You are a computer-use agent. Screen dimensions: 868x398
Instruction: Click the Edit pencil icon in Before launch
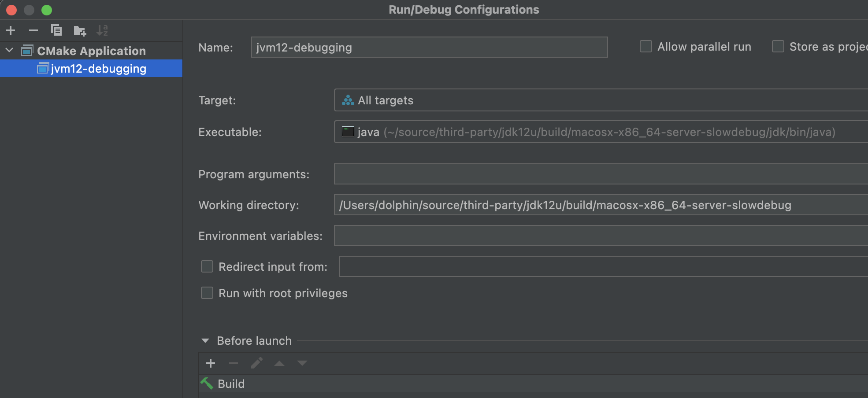257,363
